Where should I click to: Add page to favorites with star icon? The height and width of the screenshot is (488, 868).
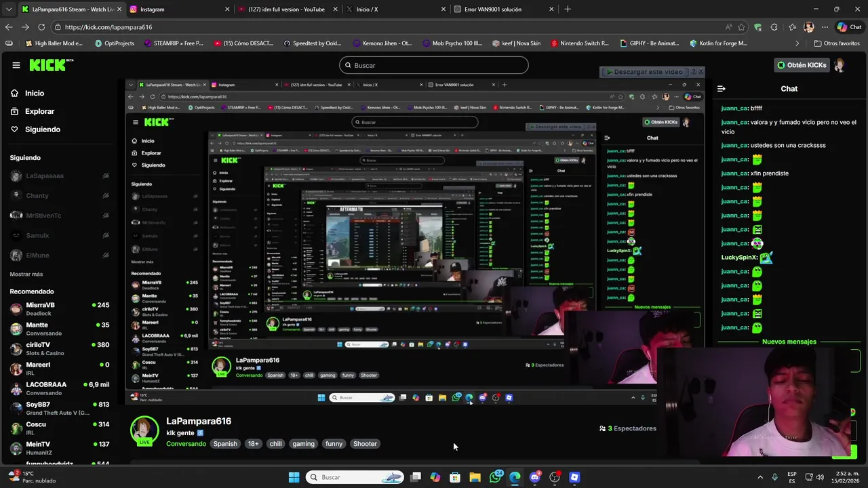pyautogui.click(x=741, y=27)
